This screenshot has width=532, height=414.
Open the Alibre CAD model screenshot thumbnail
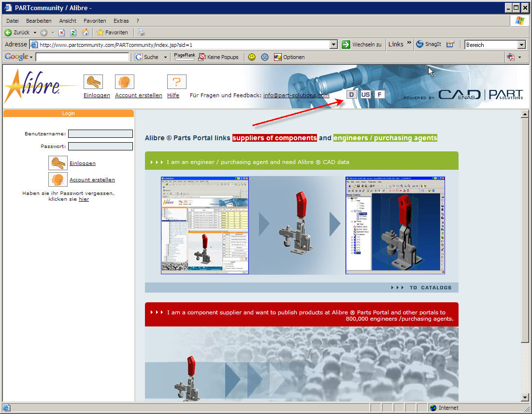[x=395, y=225]
